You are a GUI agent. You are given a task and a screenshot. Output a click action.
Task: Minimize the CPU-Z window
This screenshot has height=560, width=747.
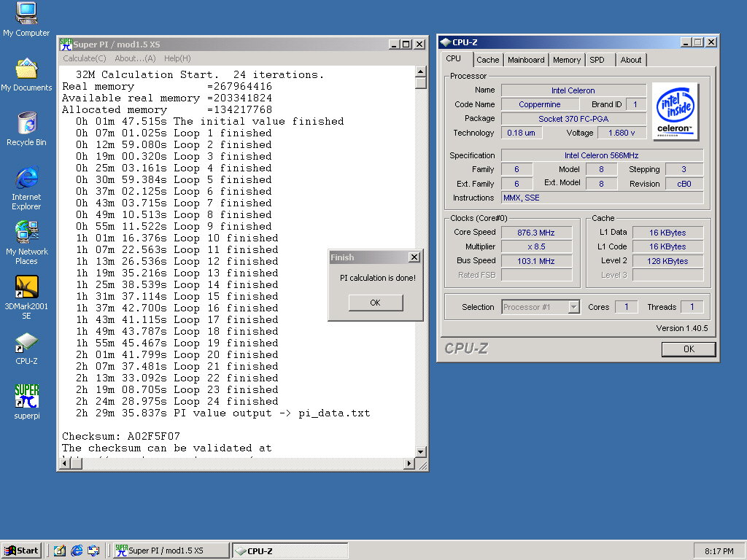click(686, 42)
